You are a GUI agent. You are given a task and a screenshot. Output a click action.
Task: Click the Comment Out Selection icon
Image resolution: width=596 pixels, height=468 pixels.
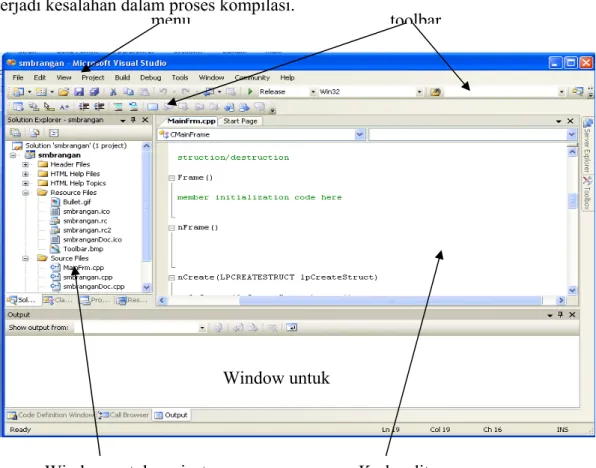click(118, 107)
